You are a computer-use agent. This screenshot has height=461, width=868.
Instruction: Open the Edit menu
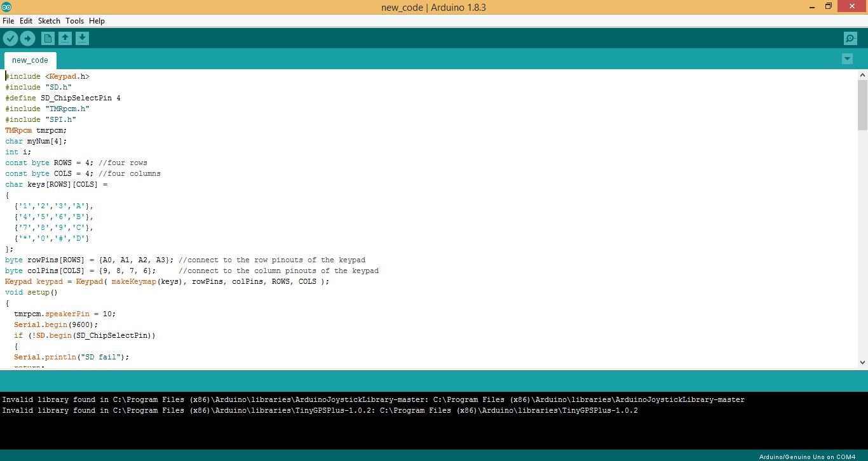tap(25, 20)
